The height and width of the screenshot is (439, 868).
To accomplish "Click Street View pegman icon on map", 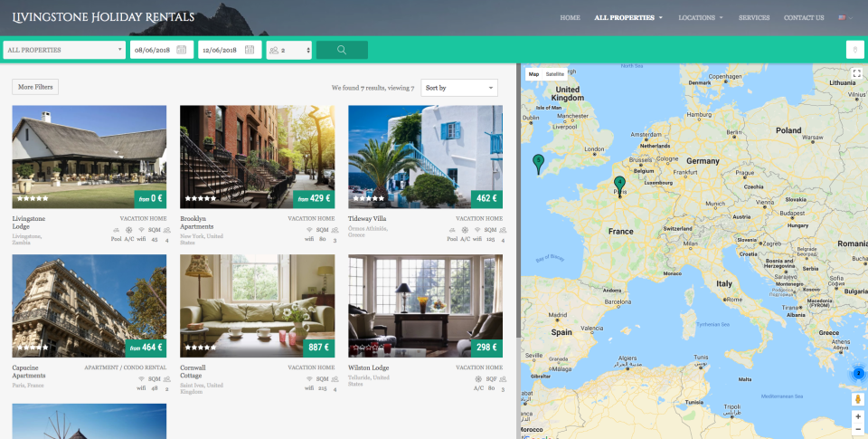I will point(858,399).
